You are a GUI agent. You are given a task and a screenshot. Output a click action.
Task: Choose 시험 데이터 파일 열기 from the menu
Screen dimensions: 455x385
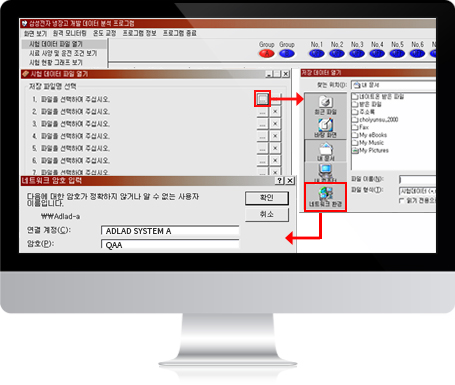(x=64, y=44)
